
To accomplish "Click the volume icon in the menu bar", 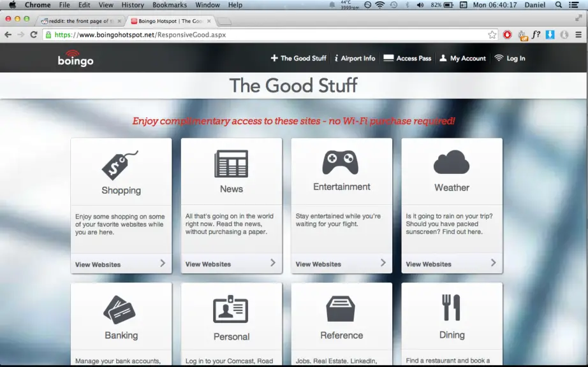I will coord(420,5).
